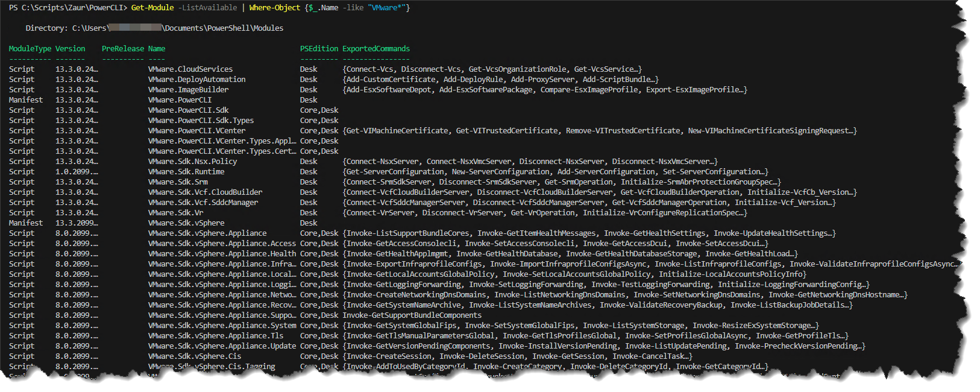Select the VMware.Sdk.vSphere.Cis module name
Image resolution: width=980 pixels, height=392 pixels.
click(195, 356)
